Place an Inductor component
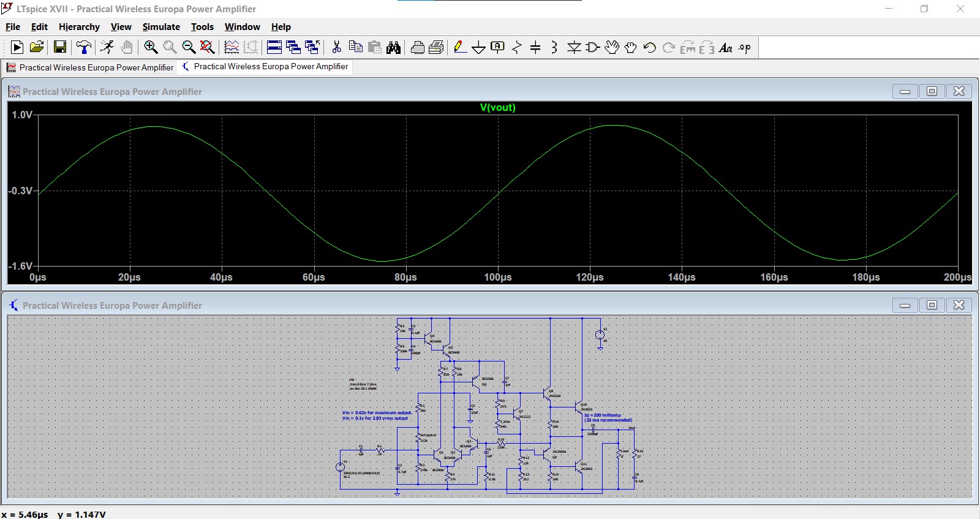 tap(554, 47)
